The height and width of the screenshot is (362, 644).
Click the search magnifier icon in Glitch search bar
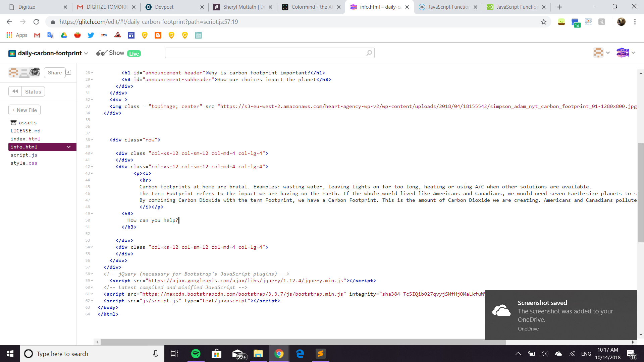(369, 53)
